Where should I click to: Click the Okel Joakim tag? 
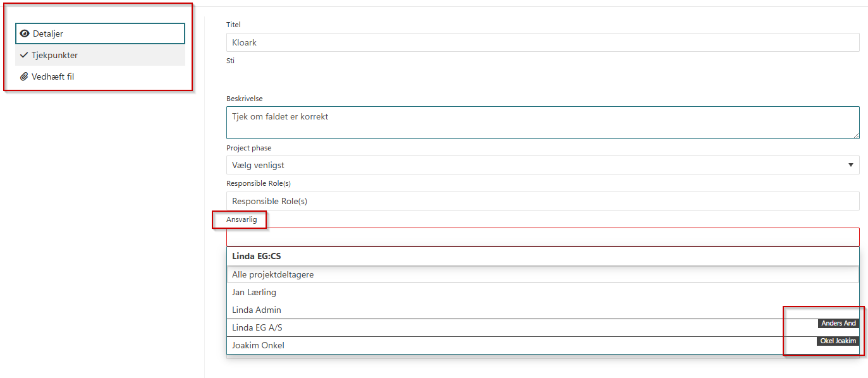[838, 341]
